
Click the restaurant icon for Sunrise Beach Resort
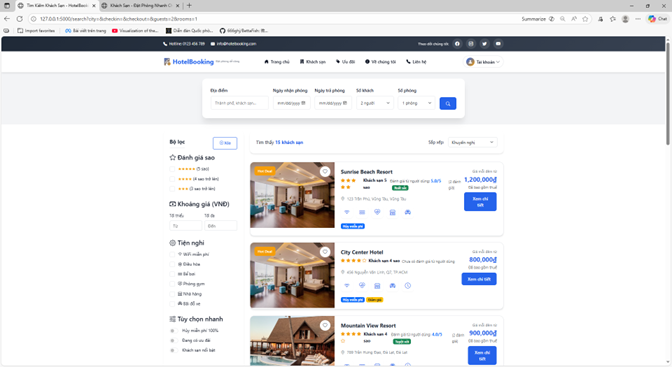tap(393, 212)
